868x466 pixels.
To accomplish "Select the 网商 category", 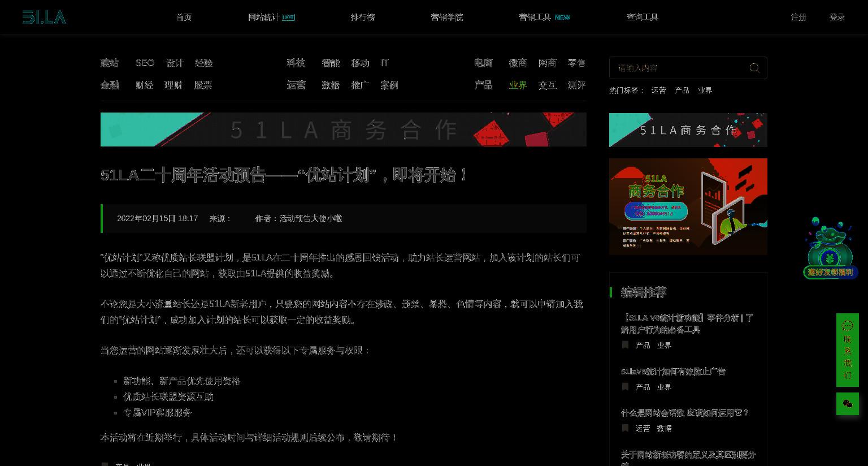I will click(x=547, y=63).
